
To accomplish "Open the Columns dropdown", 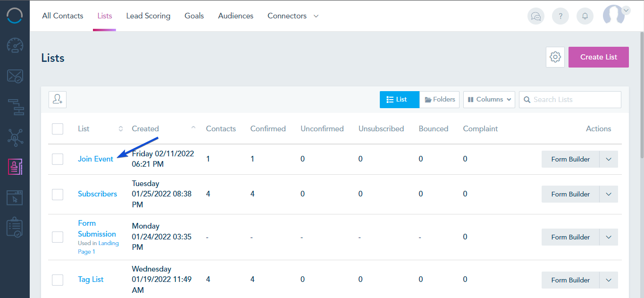I will pos(489,100).
